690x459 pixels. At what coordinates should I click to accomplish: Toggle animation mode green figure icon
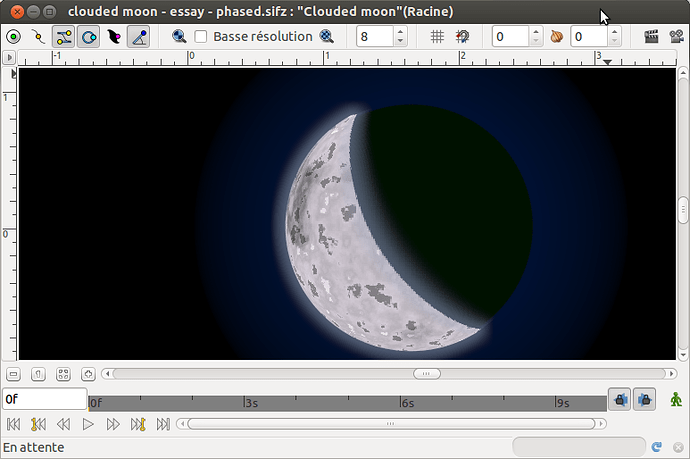[677, 400]
